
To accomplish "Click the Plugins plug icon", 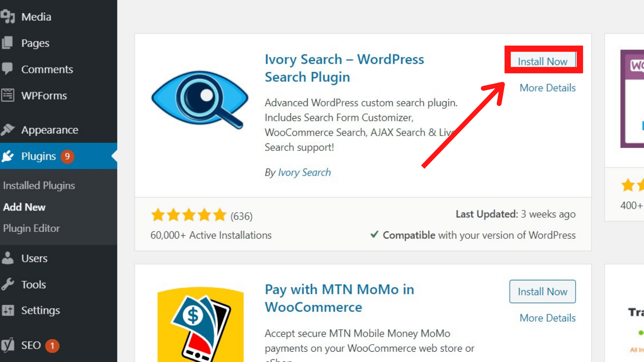I will 8,156.
